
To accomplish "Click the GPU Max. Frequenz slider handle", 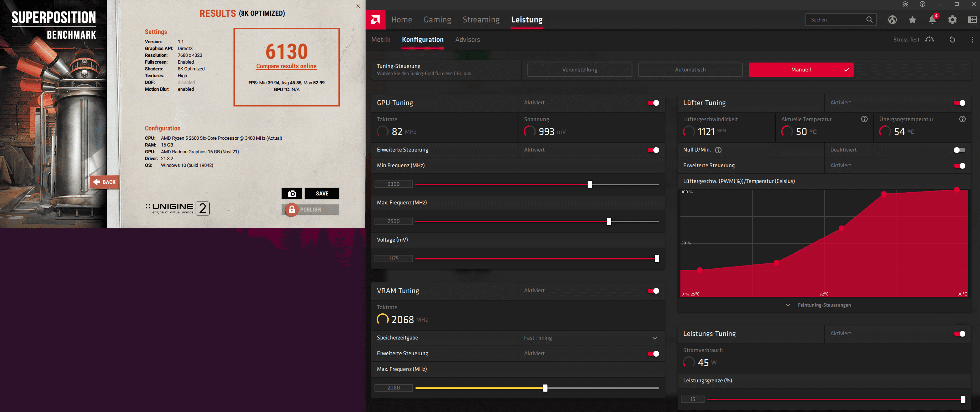I will 609,222.
